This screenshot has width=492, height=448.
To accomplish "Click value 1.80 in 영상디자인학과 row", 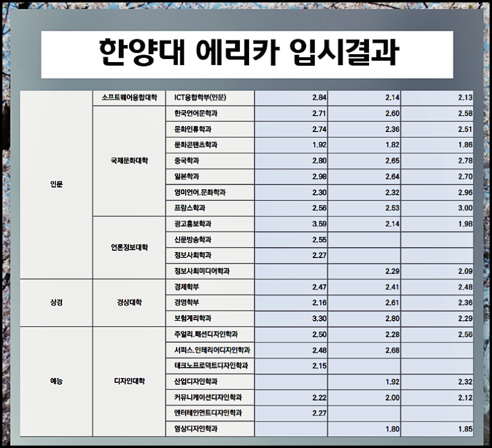I will pyautogui.click(x=392, y=429).
